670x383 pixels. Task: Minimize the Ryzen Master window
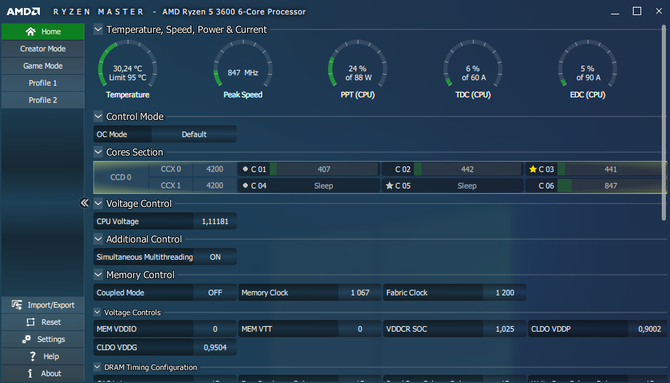click(615, 13)
